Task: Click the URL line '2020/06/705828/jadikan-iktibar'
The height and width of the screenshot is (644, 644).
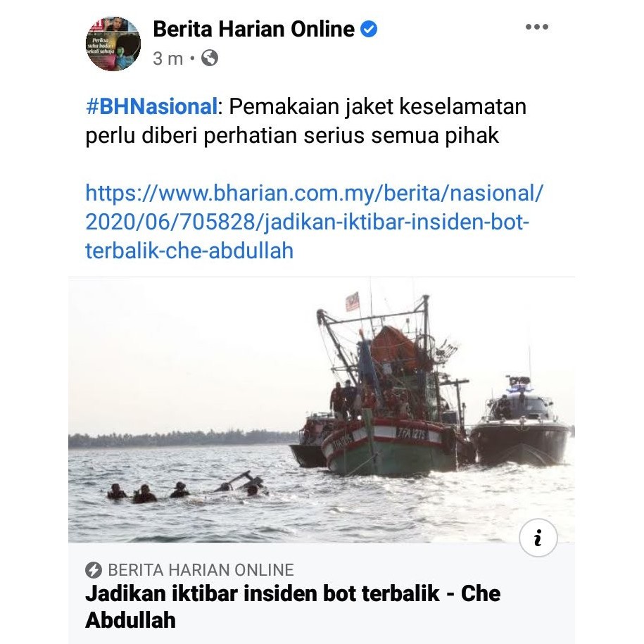Action: [307, 222]
